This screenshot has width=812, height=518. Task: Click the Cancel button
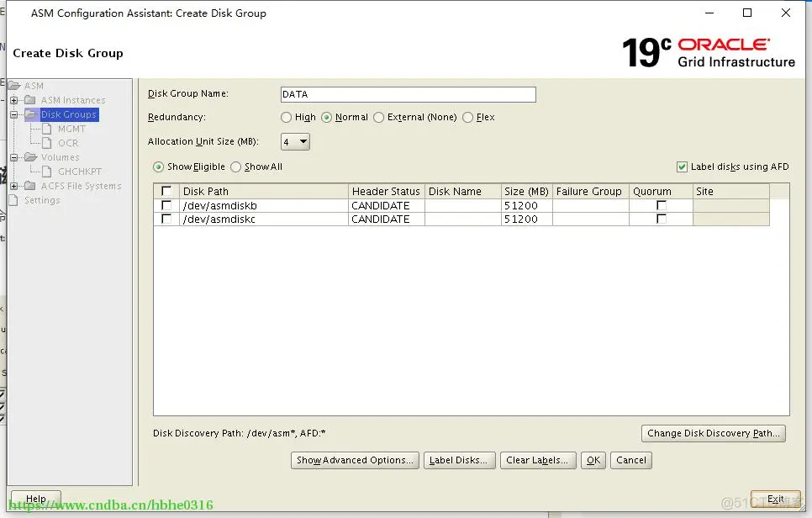click(631, 460)
